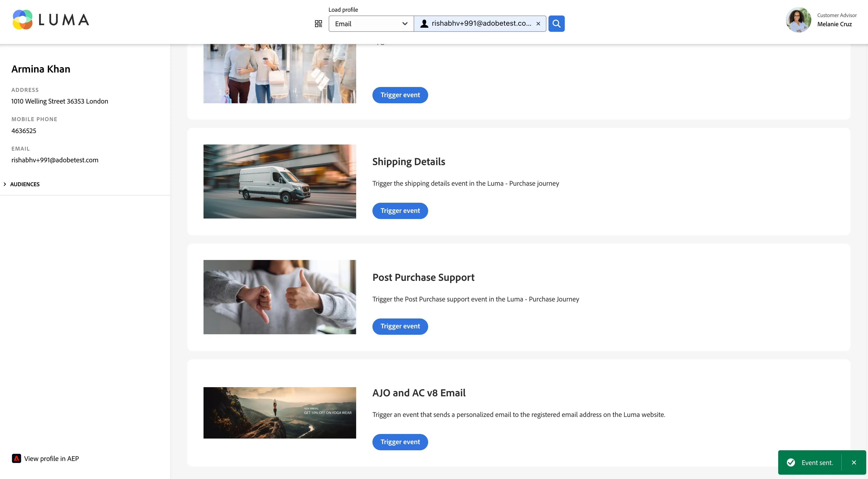This screenshot has width=868, height=479.
Task: Click the Event sent. message text
Action: click(817, 463)
